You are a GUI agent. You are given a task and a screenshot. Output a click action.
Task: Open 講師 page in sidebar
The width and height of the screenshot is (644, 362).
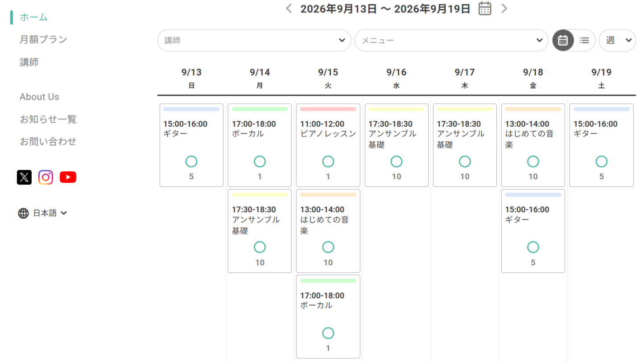click(29, 62)
